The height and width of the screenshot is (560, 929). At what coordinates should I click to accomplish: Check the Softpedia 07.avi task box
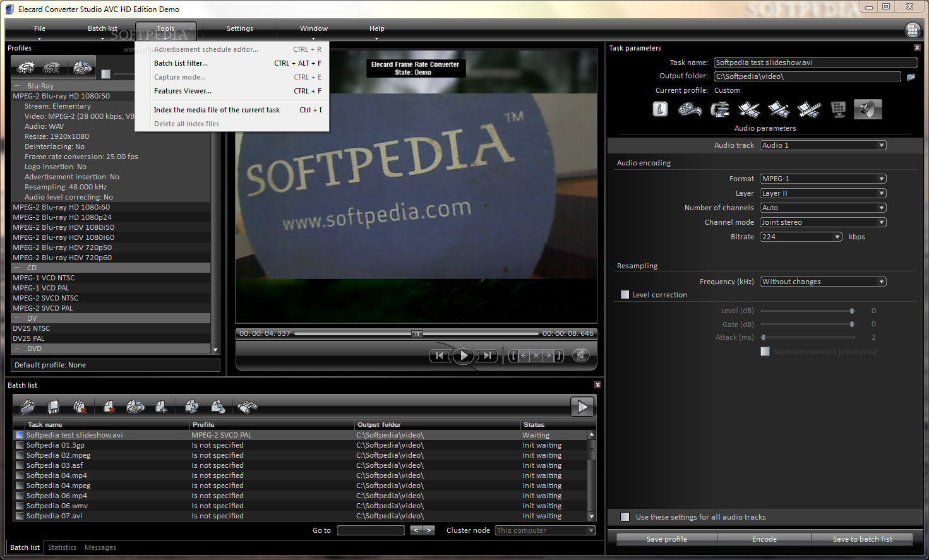(x=20, y=516)
